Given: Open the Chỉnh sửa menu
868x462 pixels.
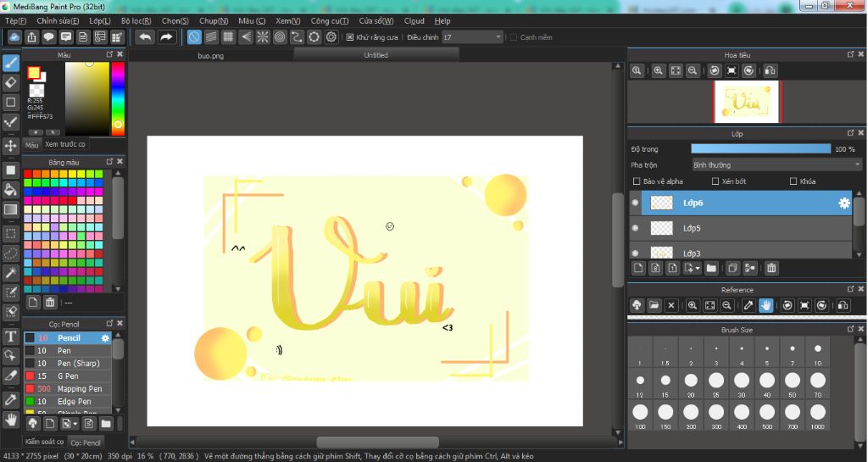Looking at the screenshot, I should [58, 21].
